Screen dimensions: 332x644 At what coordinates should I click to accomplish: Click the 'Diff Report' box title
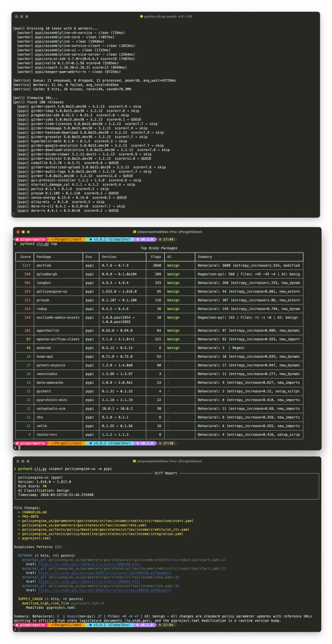(166, 473)
